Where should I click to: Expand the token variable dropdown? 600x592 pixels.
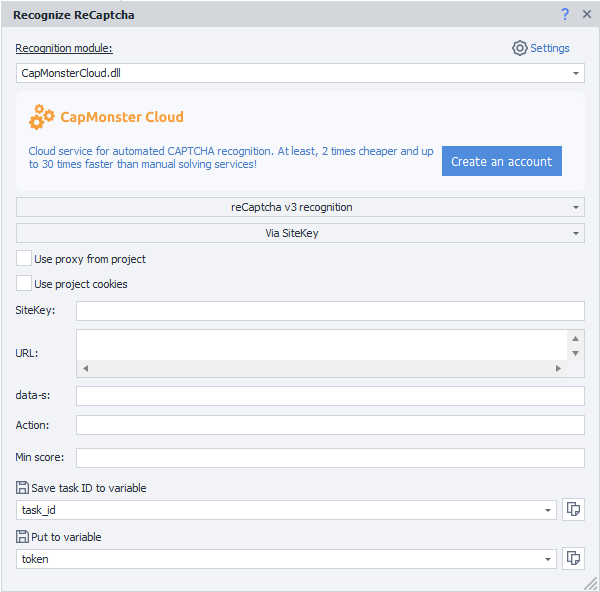click(x=547, y=559)
